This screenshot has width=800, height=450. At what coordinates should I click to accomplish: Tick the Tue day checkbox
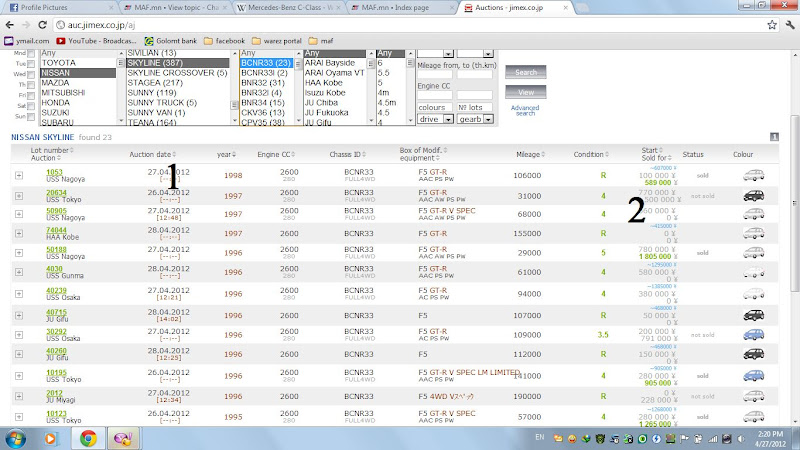pyautogui.click(x=31, y=64)
